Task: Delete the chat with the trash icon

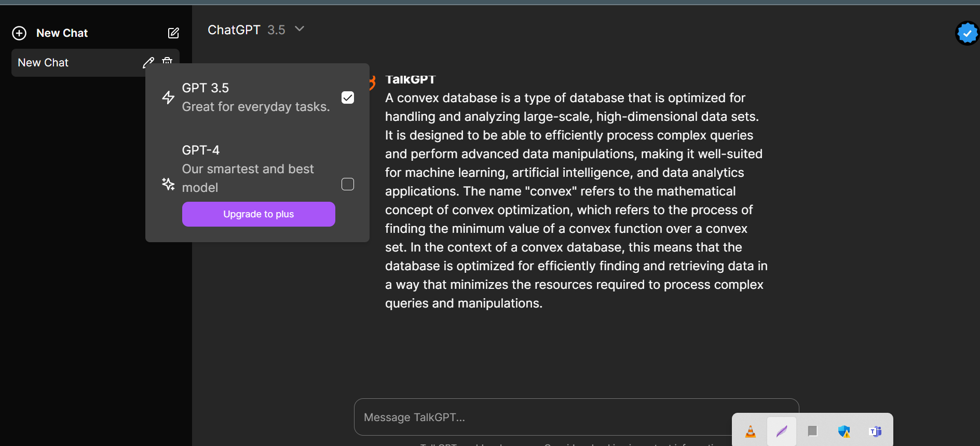Action: (167, 60)
